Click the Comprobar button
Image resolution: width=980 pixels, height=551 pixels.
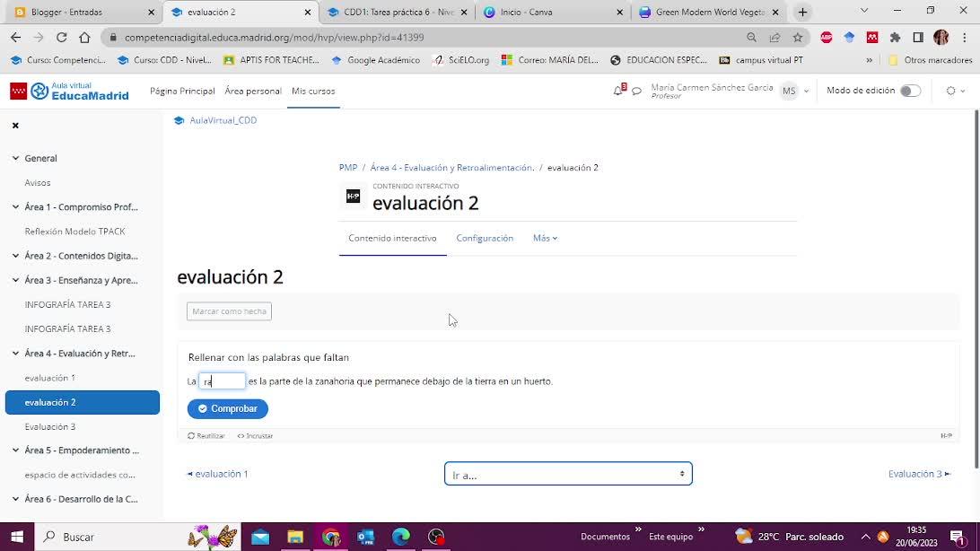click(228, 408)
